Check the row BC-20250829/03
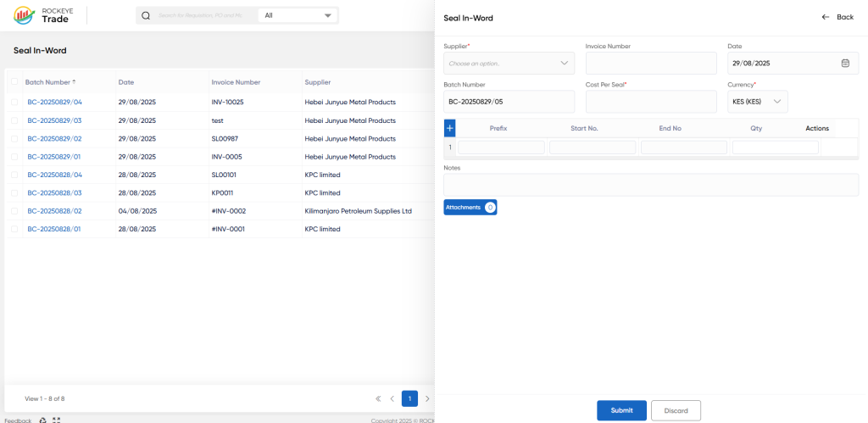 pyautogui.click(x=14, y=120)
